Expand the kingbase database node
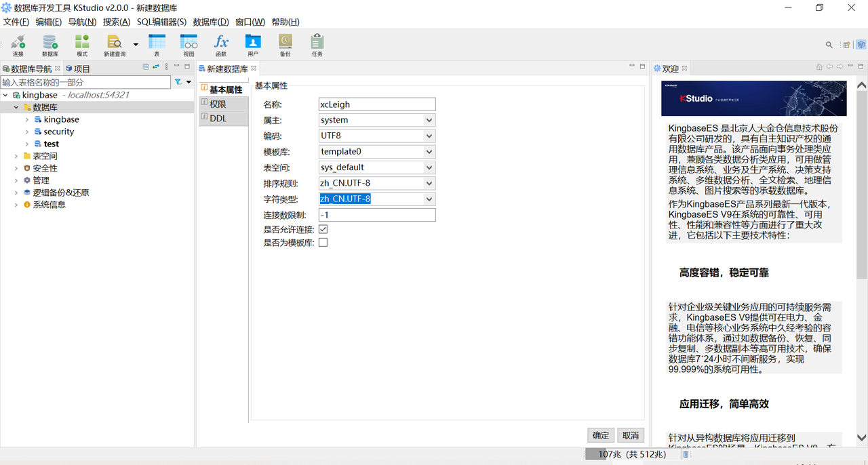Viewport: 868px width, 465px height. [x=27, y=120]
